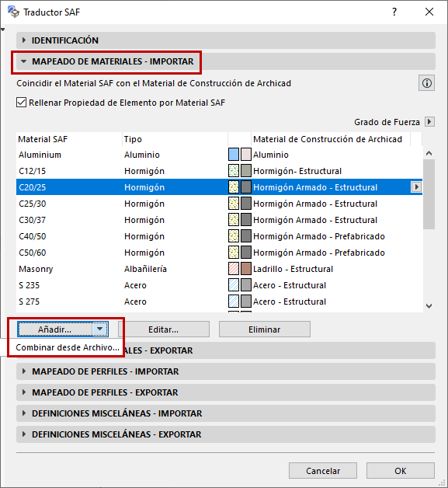Viewport: 448px width, 488px height.
Task: Click the blue fill swatch for Aluminium
Action: (x=234, y=155)
